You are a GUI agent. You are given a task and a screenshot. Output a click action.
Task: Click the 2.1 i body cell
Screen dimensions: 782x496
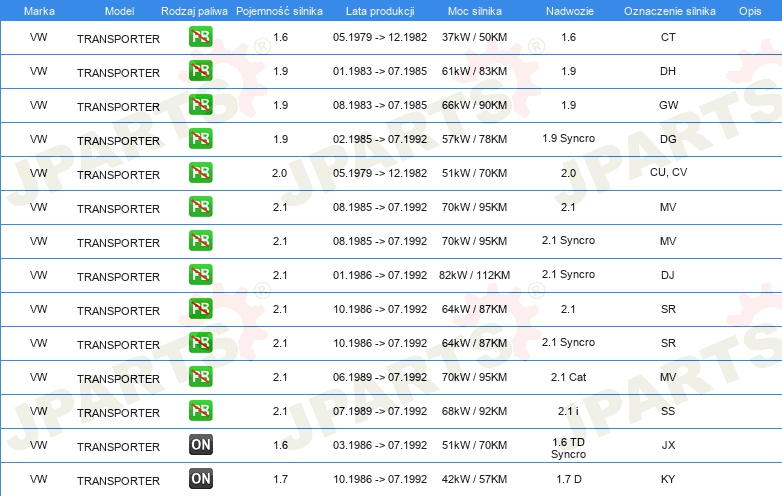[569, 411]
